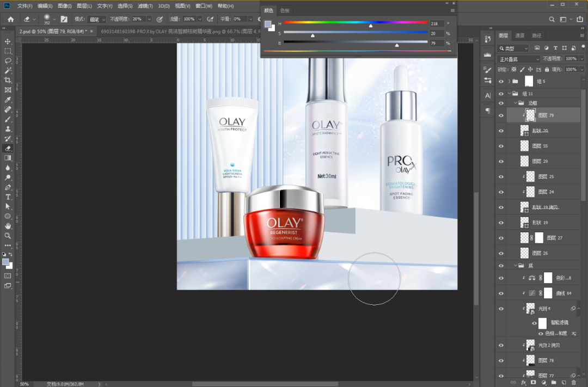Select the Rectangular Marquee tool
Viewport: 588px width, 387px height.
pos(8,51)
